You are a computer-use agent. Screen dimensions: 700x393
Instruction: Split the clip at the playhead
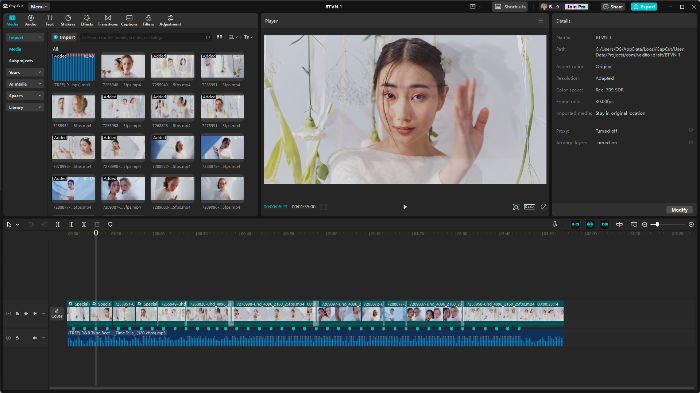click(x=58, y=224)
